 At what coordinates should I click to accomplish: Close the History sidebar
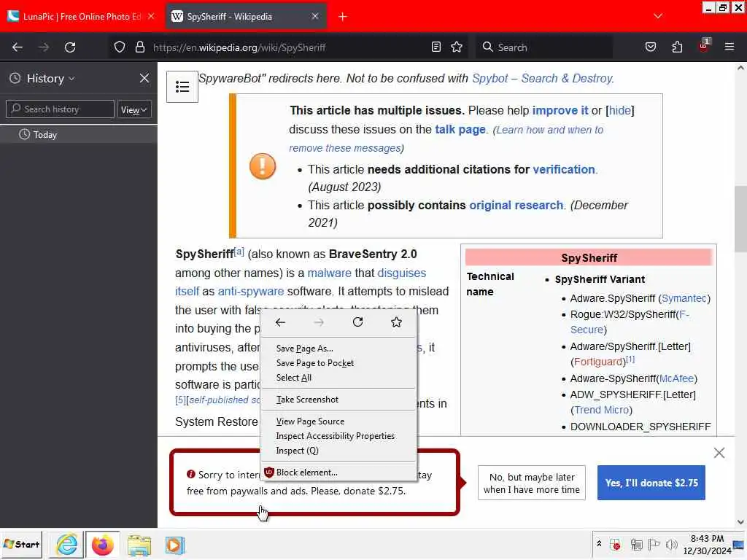[144, 78]
